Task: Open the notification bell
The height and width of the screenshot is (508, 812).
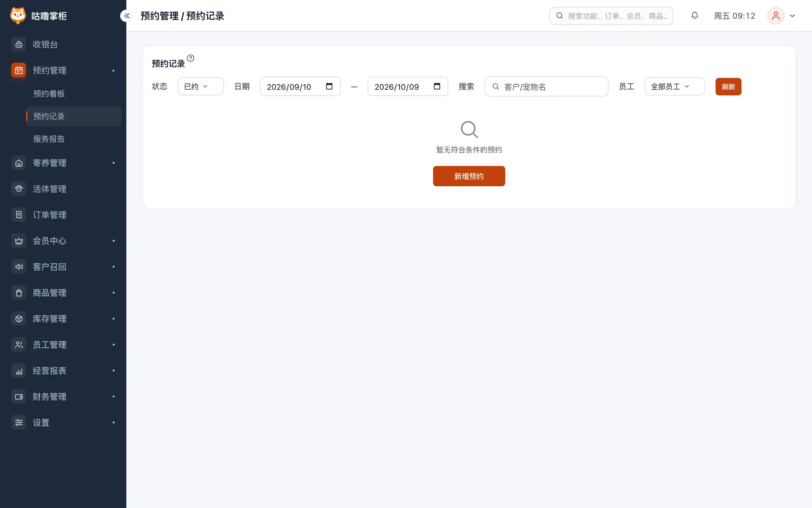Action: [x=694, y=16]
